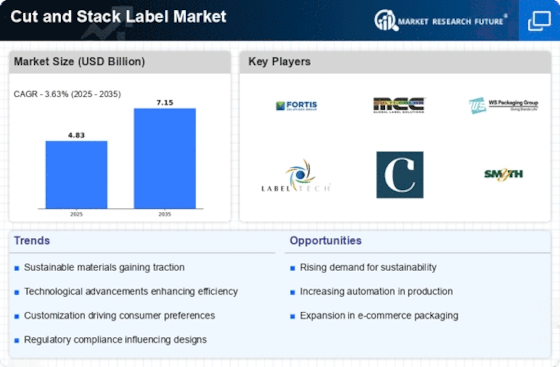Click the 2035 axis label
This screenshot has height=367, width=560.
(165, 214)
